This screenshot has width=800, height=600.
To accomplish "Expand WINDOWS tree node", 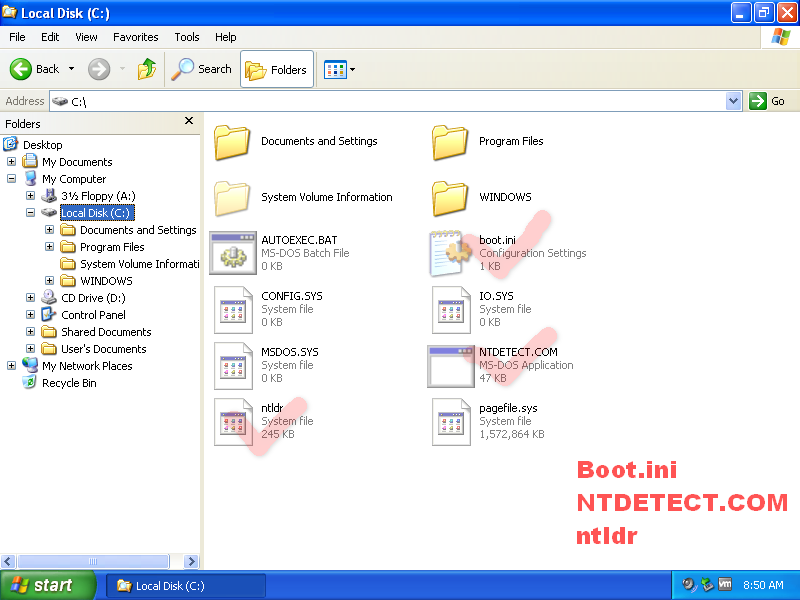I will coord(49,281).
